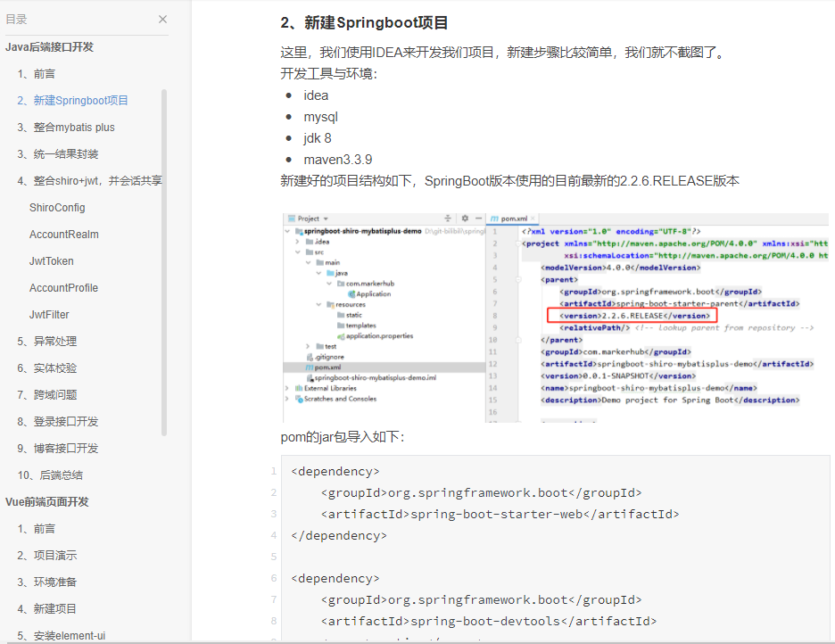The height and width of the screenshot is (644, 835).
Task: Open '1、前言' under Vue前端页面开发
Action: tap(37, 529)
